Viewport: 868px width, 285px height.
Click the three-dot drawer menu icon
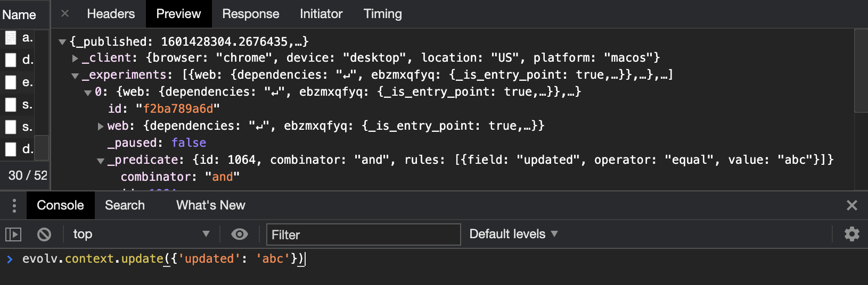click(14, 205)
